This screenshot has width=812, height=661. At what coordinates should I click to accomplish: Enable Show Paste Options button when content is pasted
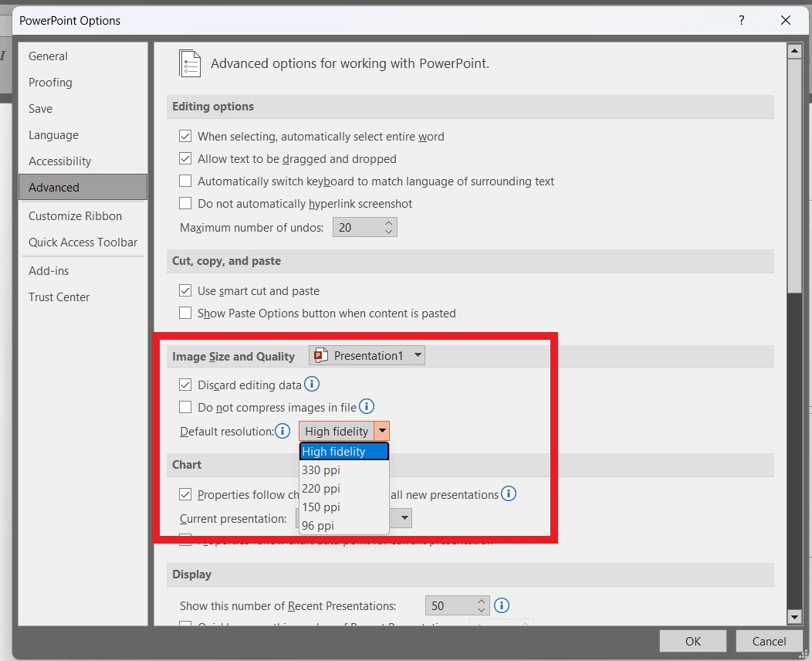pyautogui.click(x=185, y=313)
